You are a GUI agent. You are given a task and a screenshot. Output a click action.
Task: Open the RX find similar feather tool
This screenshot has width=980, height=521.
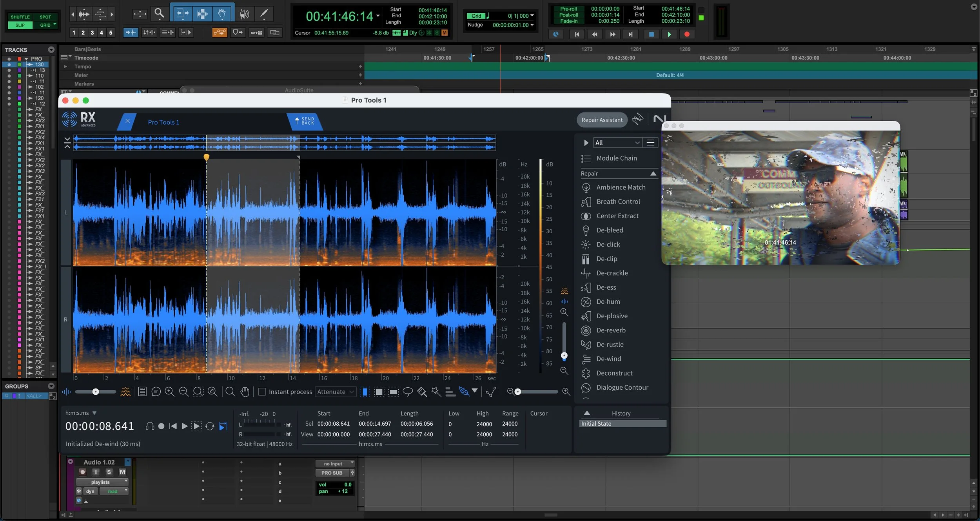coord(464,391)
